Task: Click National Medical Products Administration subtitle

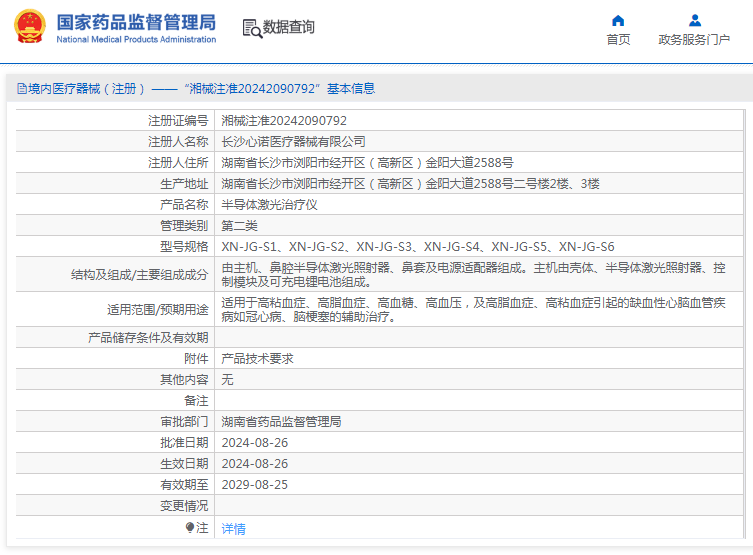Action: pos(136,39)
